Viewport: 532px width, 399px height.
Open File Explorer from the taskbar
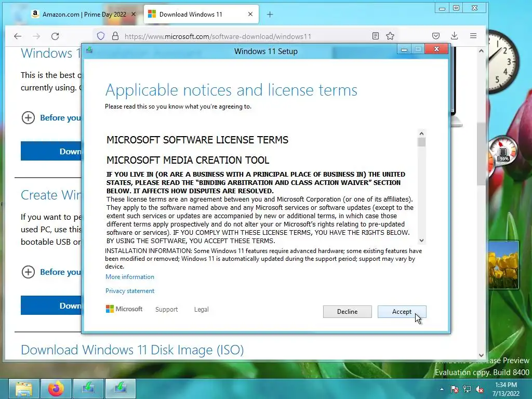coord(23,389)
